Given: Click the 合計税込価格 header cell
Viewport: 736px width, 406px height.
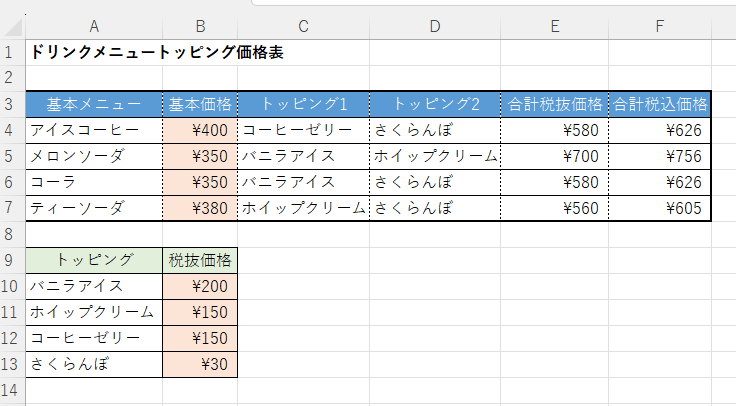Looking at the screenshot, I should 660,104.
